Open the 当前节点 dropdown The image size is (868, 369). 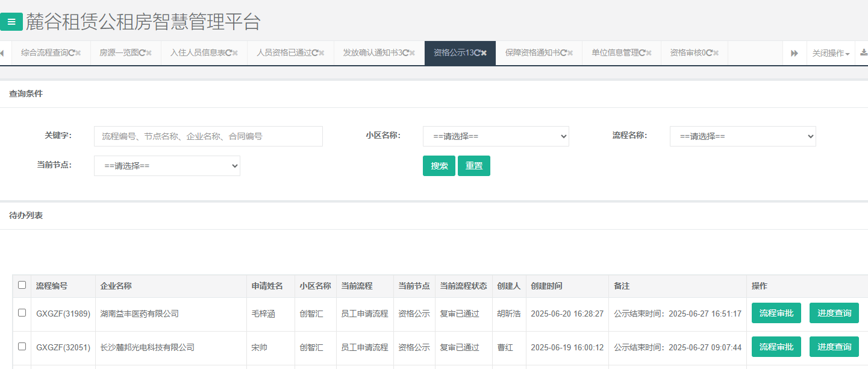(167, 166)
